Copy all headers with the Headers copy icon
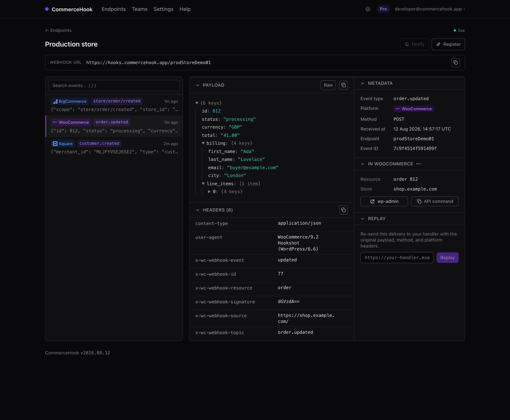The height and width of the screenshot is (420, 510). coord(343,210)
